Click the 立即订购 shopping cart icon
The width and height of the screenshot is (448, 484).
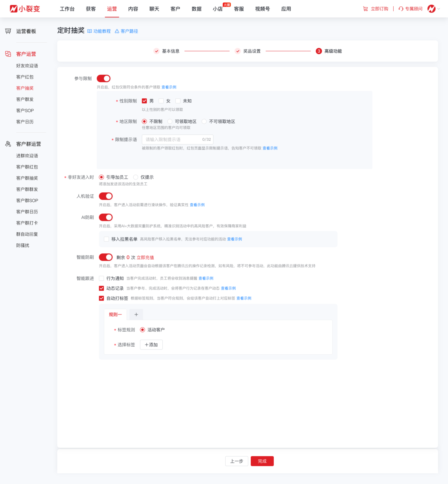click(365, 9)
